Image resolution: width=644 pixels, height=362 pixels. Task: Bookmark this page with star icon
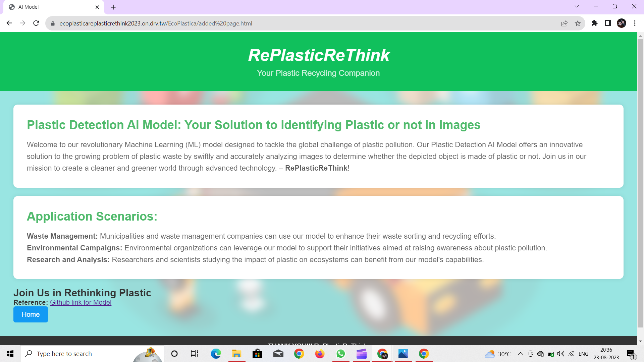[578, 23]
